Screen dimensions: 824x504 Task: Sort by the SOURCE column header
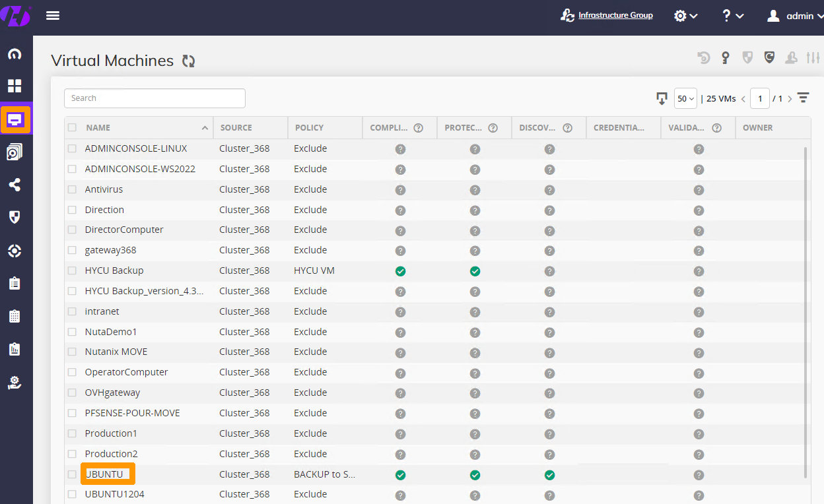pyautogui.click(x=236, y=128)
